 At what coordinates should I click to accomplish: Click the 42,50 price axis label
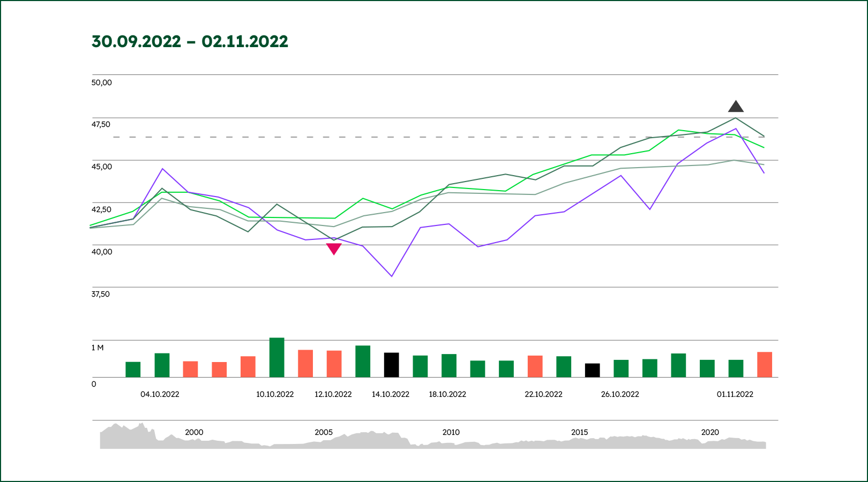pos(101,209)
